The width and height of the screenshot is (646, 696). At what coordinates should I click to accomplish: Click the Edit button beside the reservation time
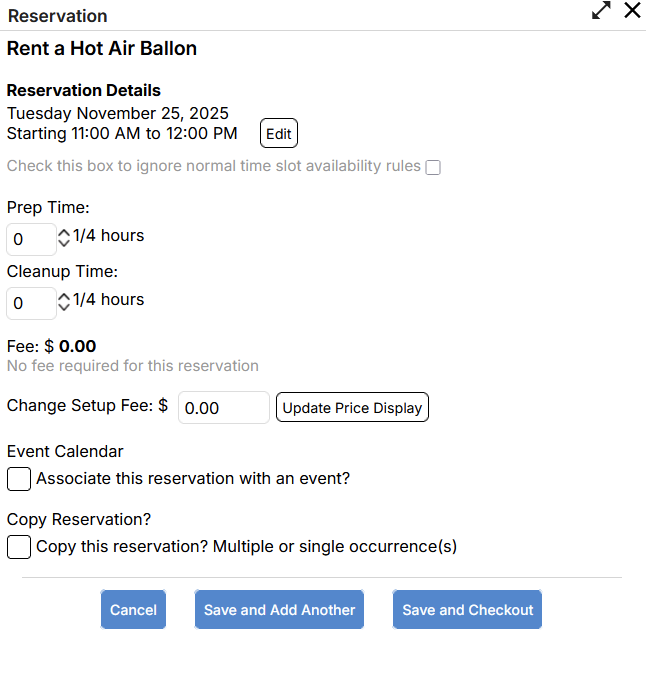279,134
